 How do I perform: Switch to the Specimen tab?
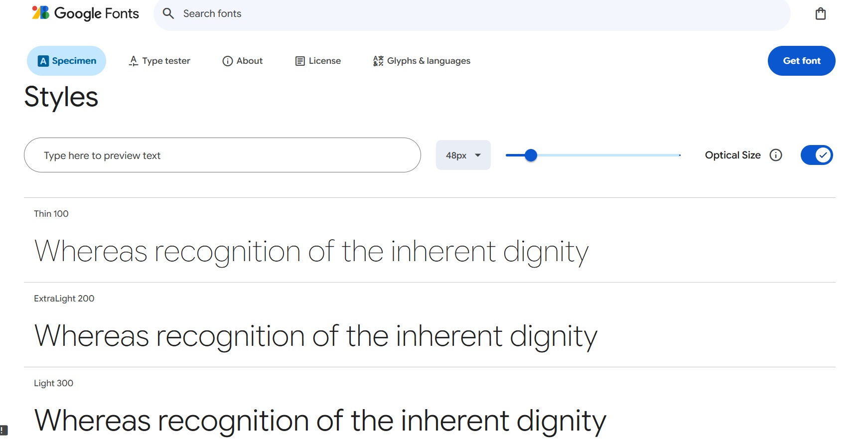coord(67,61)
